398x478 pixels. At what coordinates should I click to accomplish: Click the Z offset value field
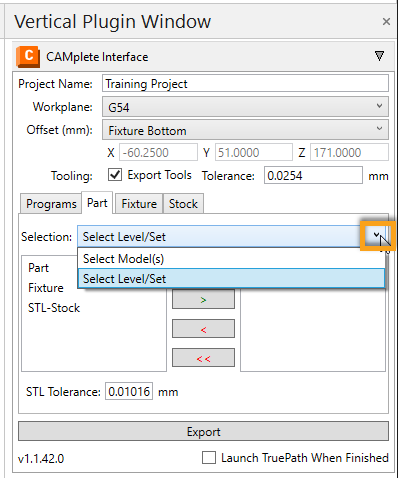click(349, 153)
